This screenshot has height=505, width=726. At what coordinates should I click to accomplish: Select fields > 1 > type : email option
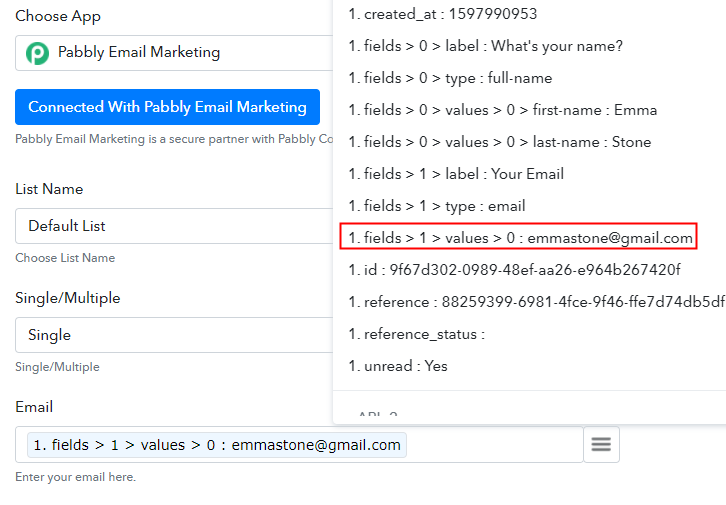point(437,206)
